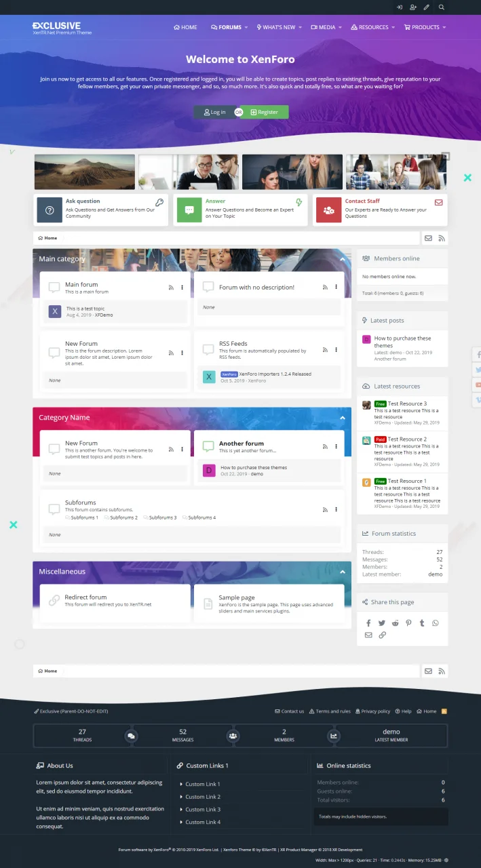Open search via the top bar magnifier icon
The height and width of the screenshot is (868, 481).
click(442, 7)
